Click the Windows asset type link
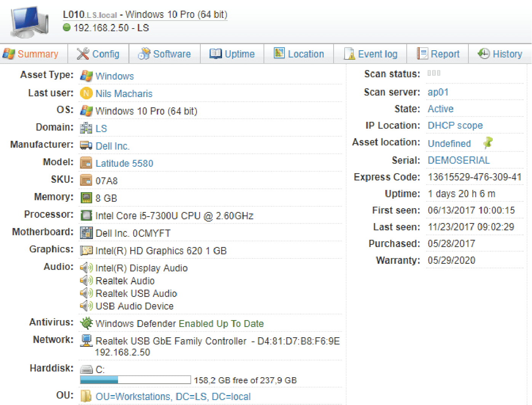 click(115, 76)
